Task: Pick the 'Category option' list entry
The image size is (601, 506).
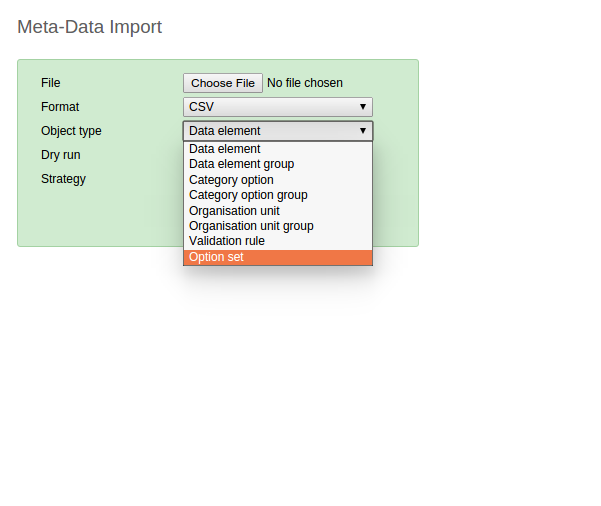Action: 231,180
